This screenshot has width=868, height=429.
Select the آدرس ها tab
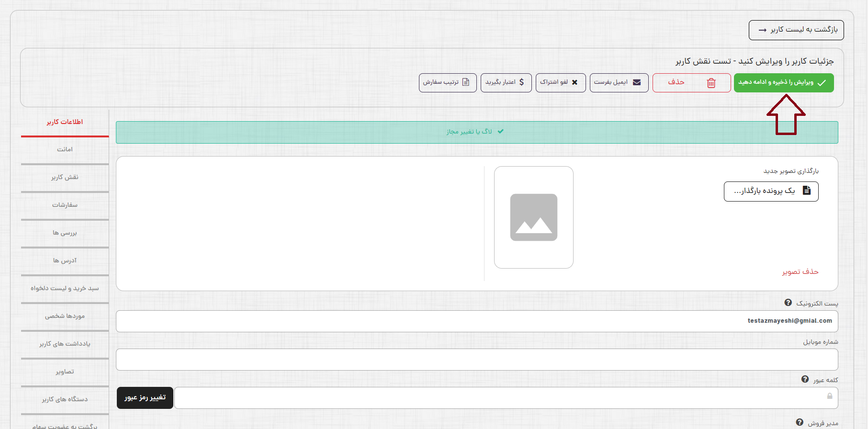tap(65, 260)
